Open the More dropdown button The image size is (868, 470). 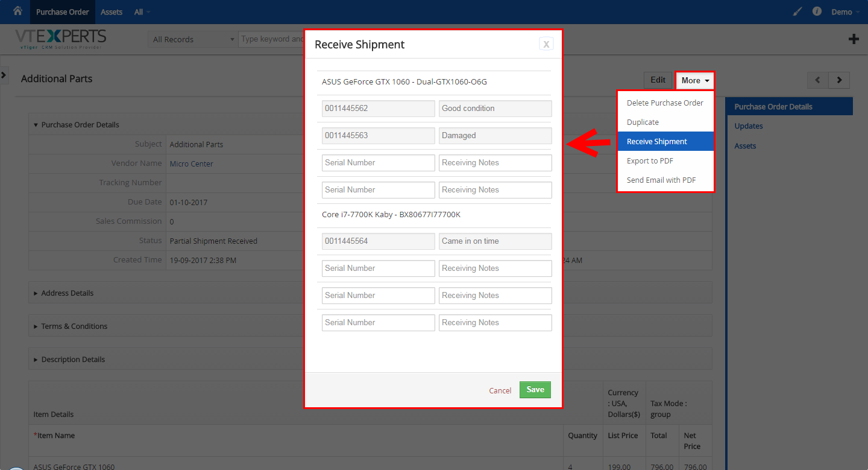(x=695, y=80)
